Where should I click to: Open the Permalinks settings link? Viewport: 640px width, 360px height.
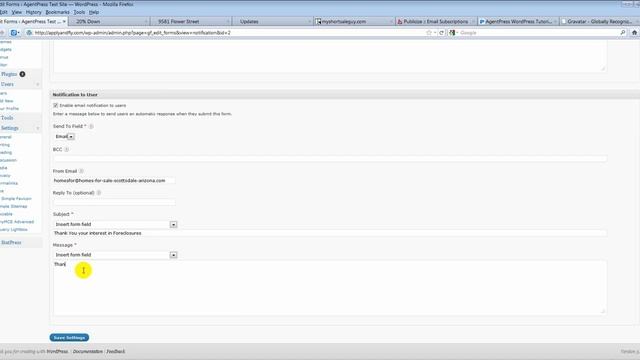pos(9,183)
